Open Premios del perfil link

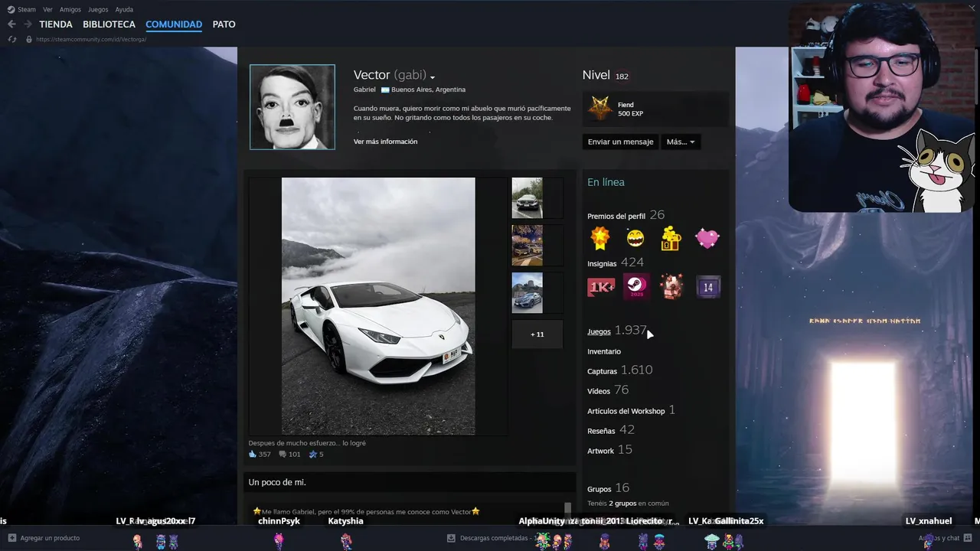616,217
